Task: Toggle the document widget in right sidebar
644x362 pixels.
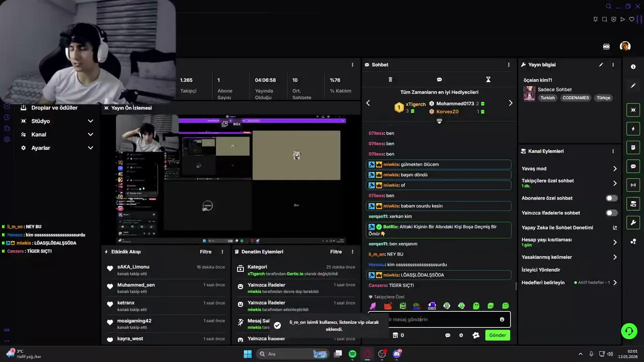Action: [633, 148]
